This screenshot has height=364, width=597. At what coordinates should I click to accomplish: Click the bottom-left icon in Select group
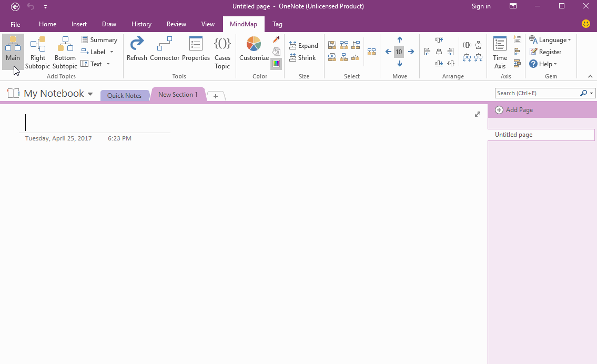(x=332, y=57)
